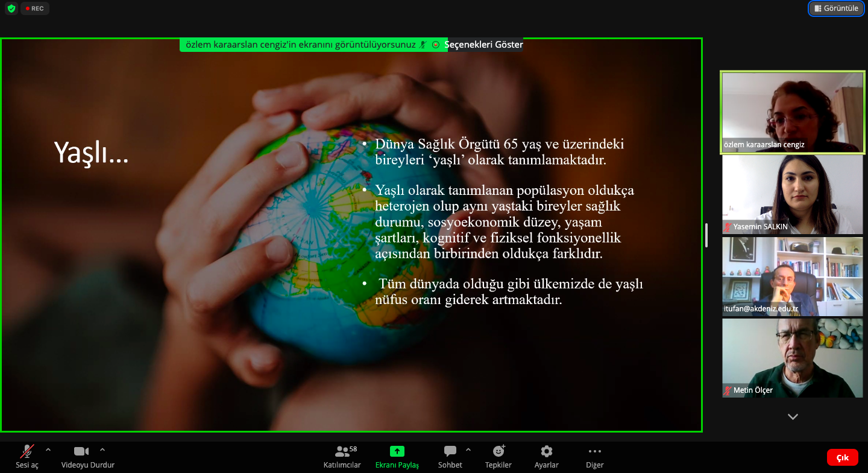Select Metin Ölçer video thumbnail

tap(792, 358)
